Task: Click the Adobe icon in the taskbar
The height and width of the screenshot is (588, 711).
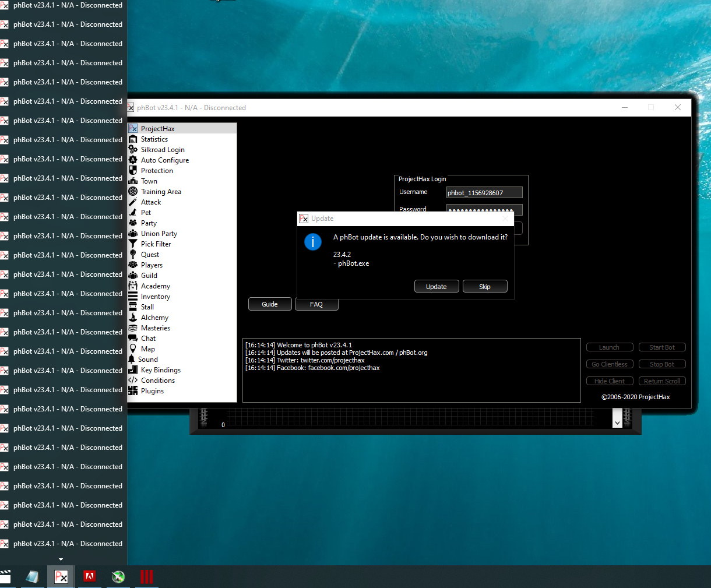Action: pos(89,576)
